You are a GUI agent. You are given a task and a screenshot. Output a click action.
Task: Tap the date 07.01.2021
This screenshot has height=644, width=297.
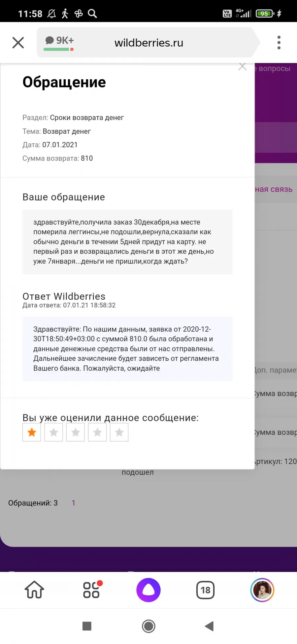click(x=60, y=145)
